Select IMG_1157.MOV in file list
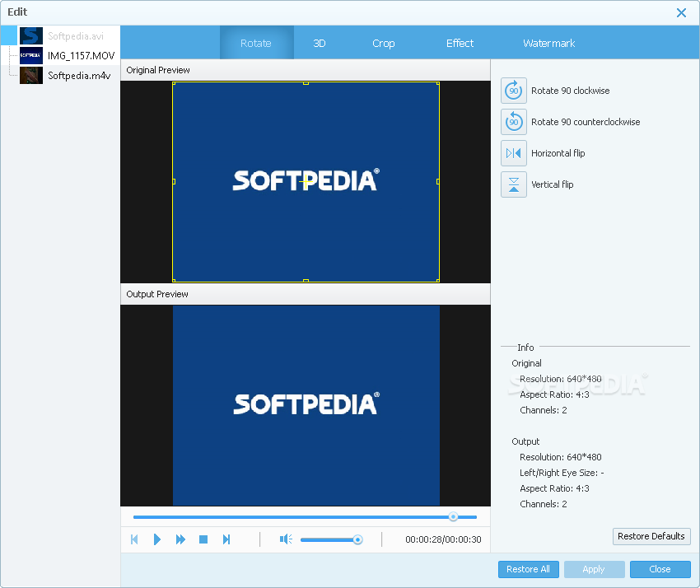The width and height of the screenshot is (700, 588). point(61,55)
